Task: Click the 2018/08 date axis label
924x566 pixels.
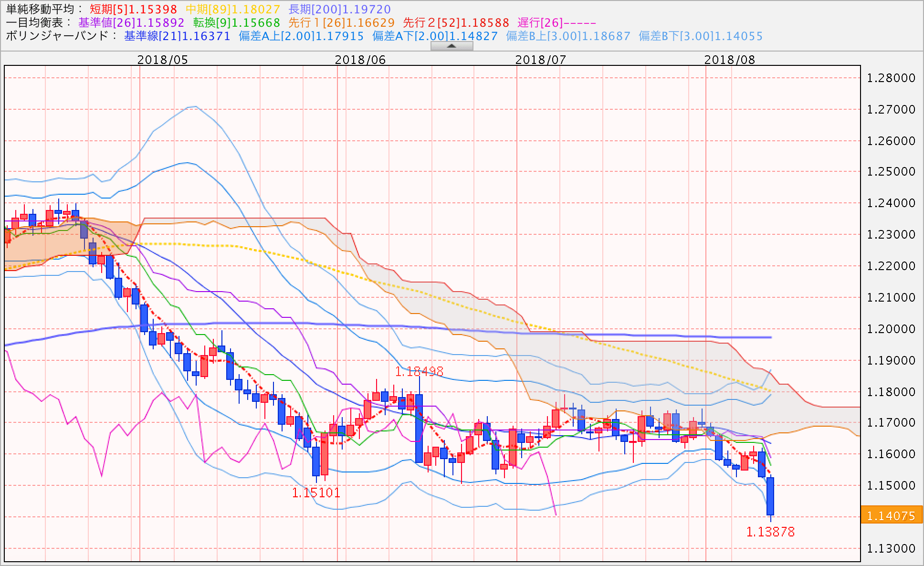Action: pyautogui.click(x=730, y=60)
